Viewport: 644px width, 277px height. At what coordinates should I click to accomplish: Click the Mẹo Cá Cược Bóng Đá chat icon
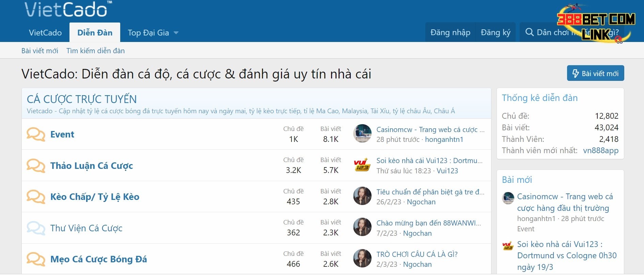tap(36, 259)
